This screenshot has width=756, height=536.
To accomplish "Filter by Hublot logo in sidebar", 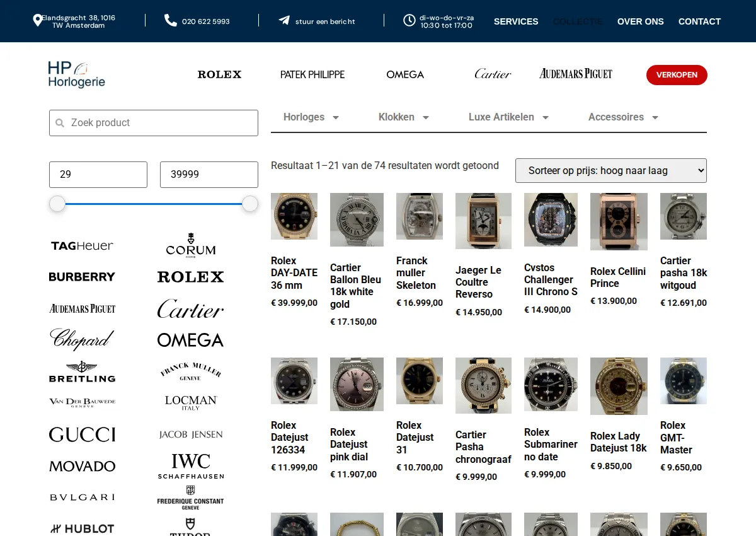I will pos(82,528).
